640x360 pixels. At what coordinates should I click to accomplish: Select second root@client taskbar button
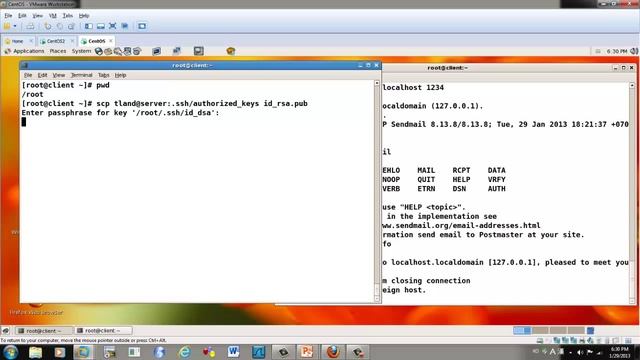[104, 331]
